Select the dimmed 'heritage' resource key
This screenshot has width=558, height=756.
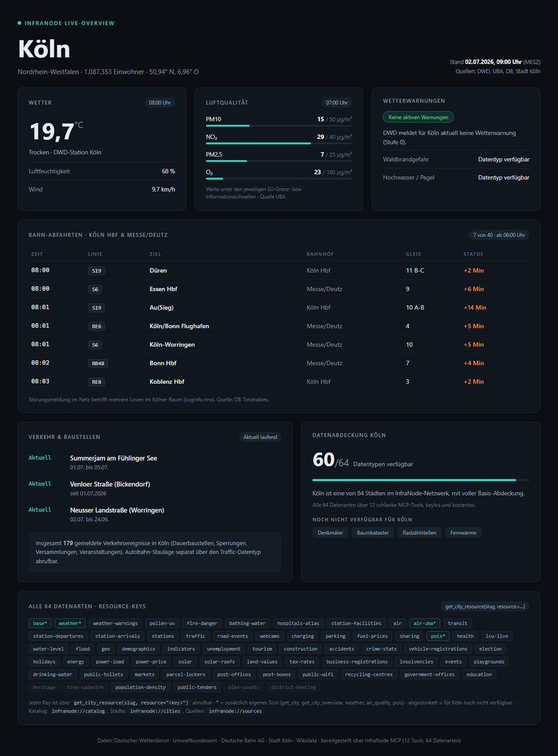click(x=44, y=687)
